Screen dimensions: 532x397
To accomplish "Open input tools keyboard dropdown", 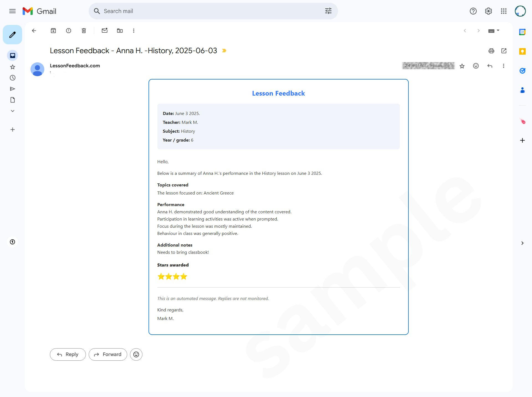I will click(493, 31).
